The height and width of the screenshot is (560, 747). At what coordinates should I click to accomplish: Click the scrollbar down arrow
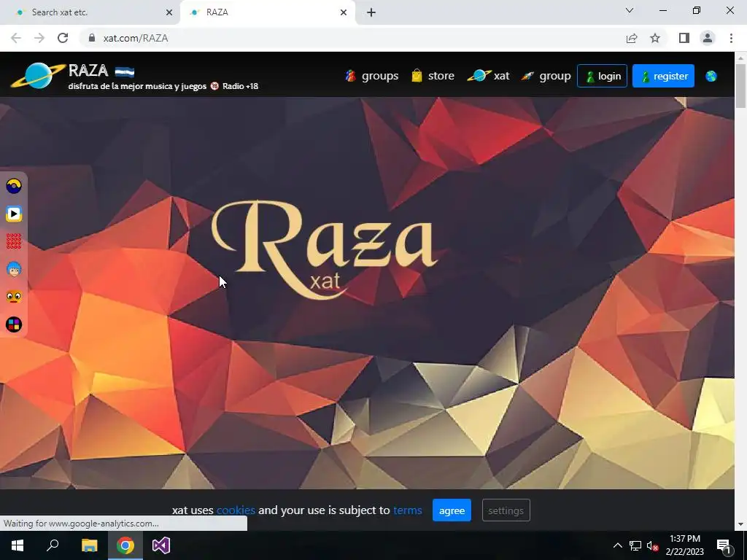[740, 524]
